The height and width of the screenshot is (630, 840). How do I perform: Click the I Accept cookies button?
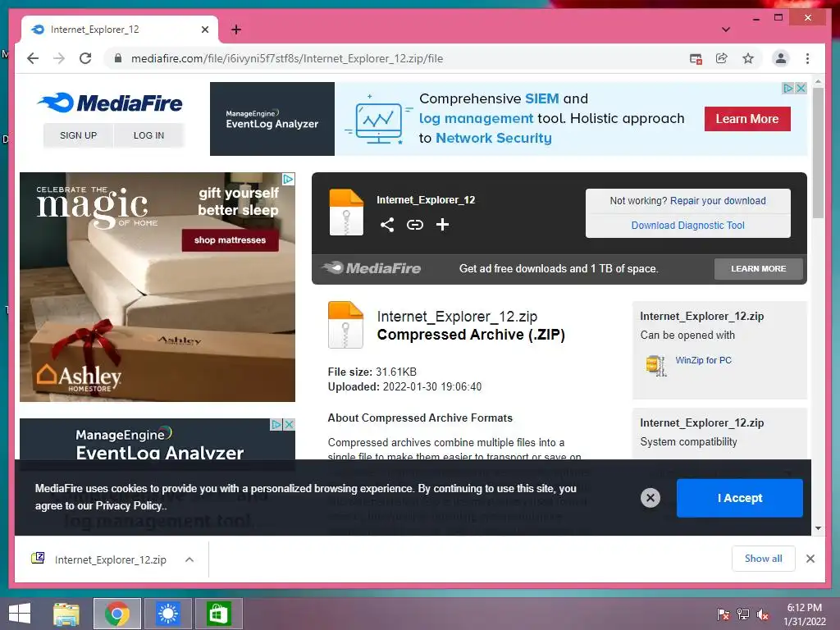739,498
